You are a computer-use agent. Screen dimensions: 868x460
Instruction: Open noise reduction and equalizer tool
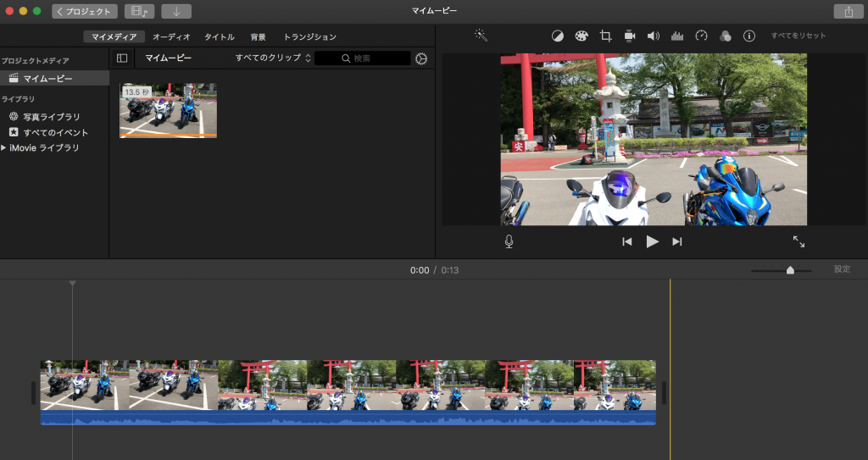677,36
